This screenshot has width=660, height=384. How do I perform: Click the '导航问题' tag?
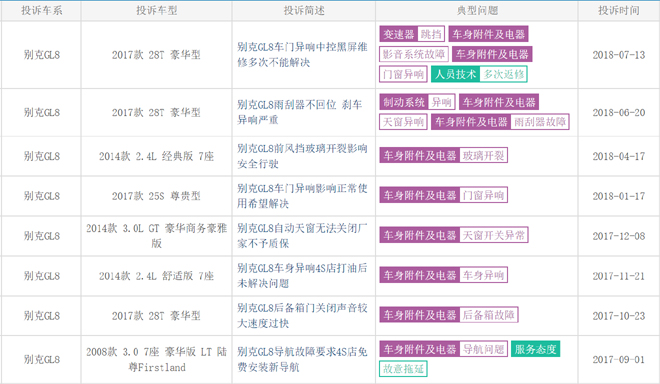pos(483,349)
